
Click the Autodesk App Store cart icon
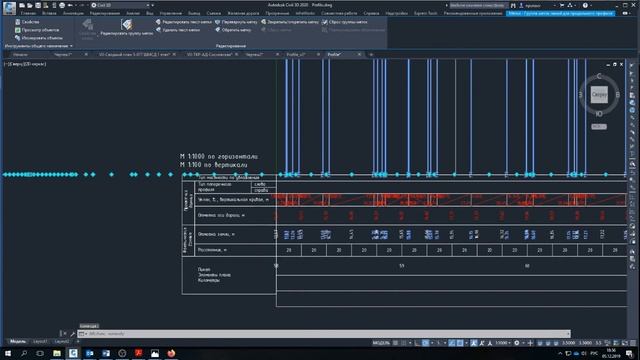pyautogui.click(x=562, y=5)
